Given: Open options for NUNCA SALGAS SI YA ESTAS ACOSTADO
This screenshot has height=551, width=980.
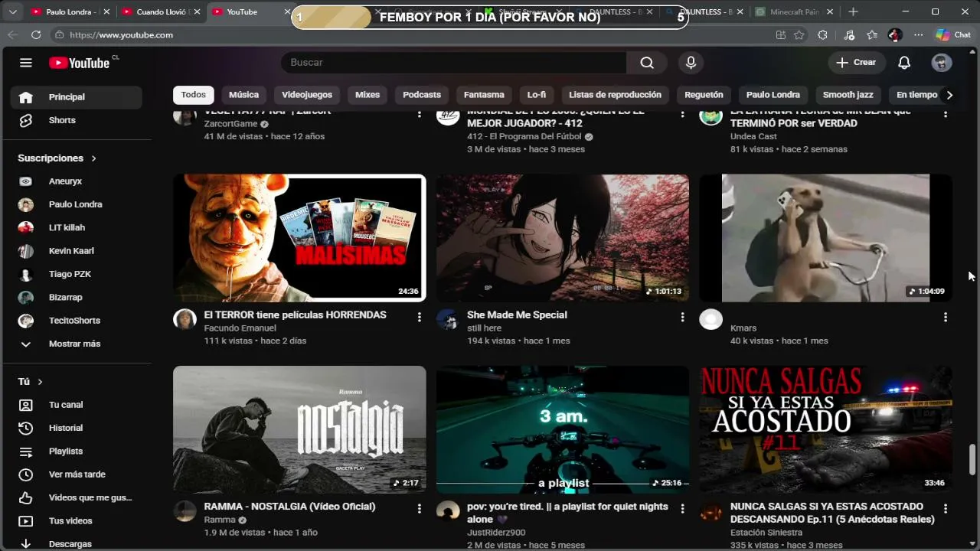Looking at the screenshot, I should (946, 508).
